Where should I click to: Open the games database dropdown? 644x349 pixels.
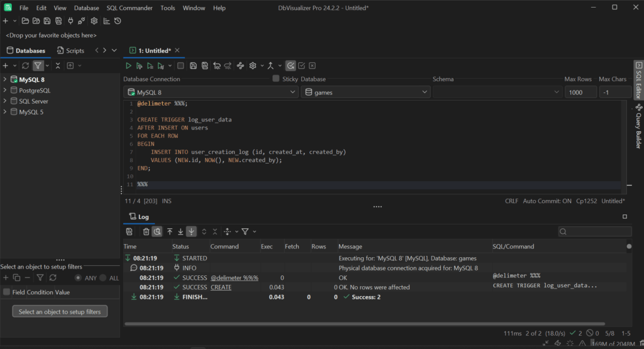pyautogui.click(x=365, y=92)
